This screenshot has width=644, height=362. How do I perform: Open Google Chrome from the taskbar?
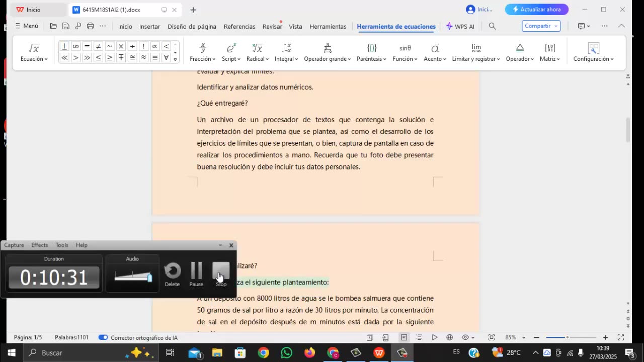point(263,353)
